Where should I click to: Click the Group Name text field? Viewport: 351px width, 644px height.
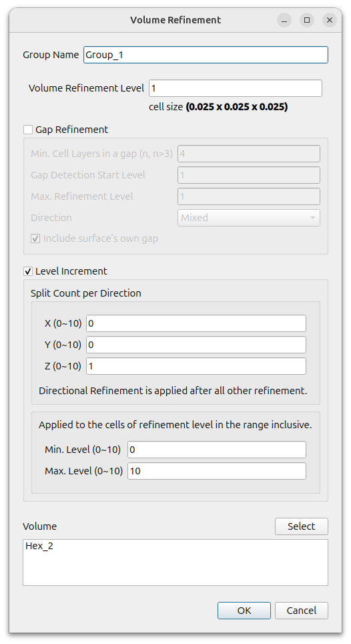[x=206, y=55]
